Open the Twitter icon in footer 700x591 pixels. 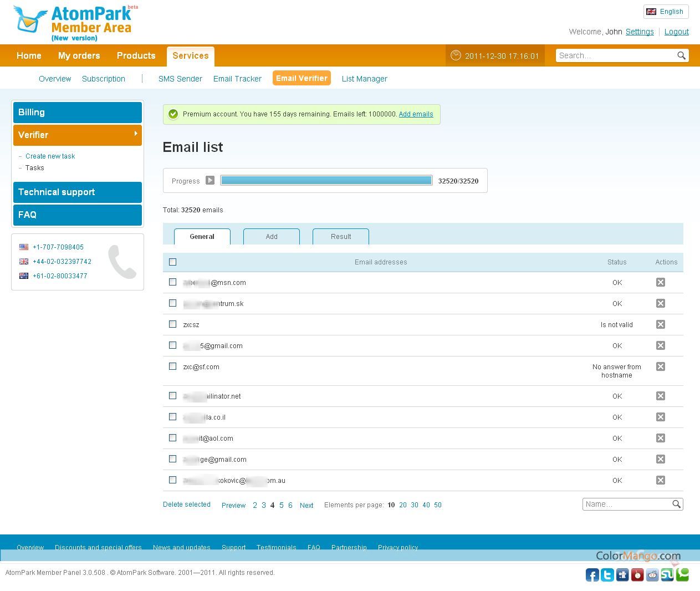(x=607, y=575)
